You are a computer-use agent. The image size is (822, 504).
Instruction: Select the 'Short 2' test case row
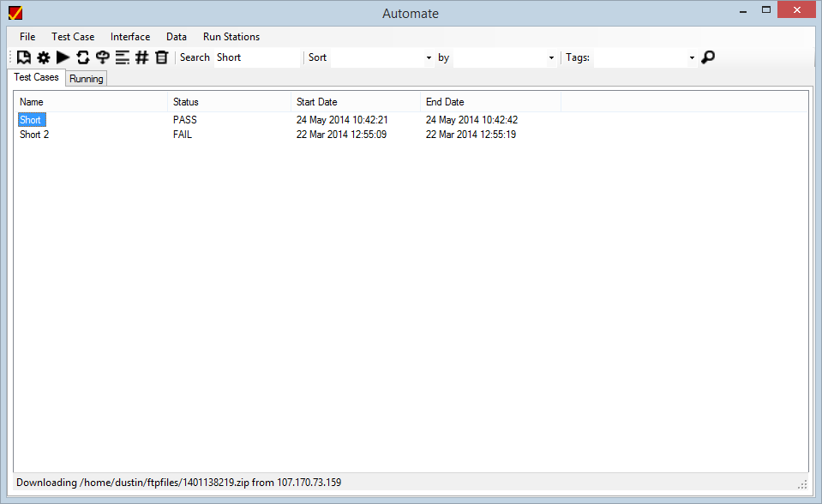pyautogui.click(x=34, y=135)
